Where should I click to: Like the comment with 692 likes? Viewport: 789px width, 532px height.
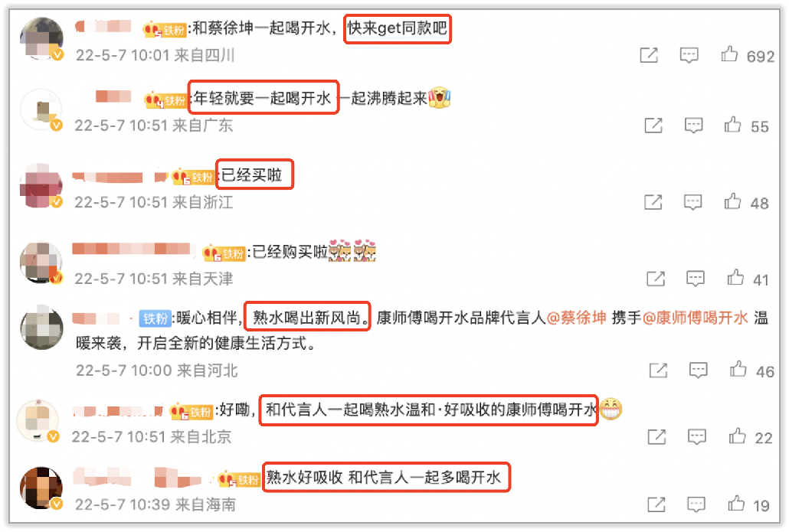[x=729, y=54]
